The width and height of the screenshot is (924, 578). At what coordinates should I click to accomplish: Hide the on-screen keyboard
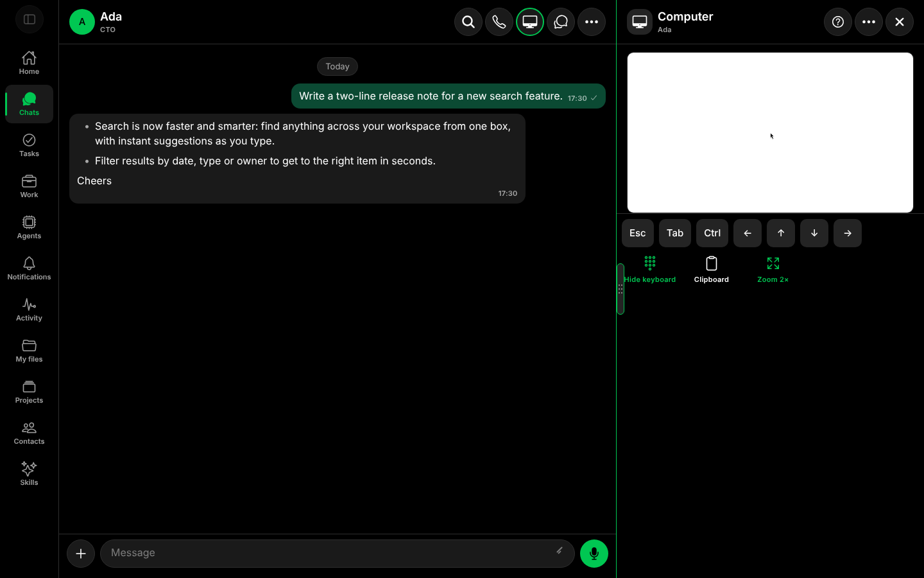[x=650, y=270]
